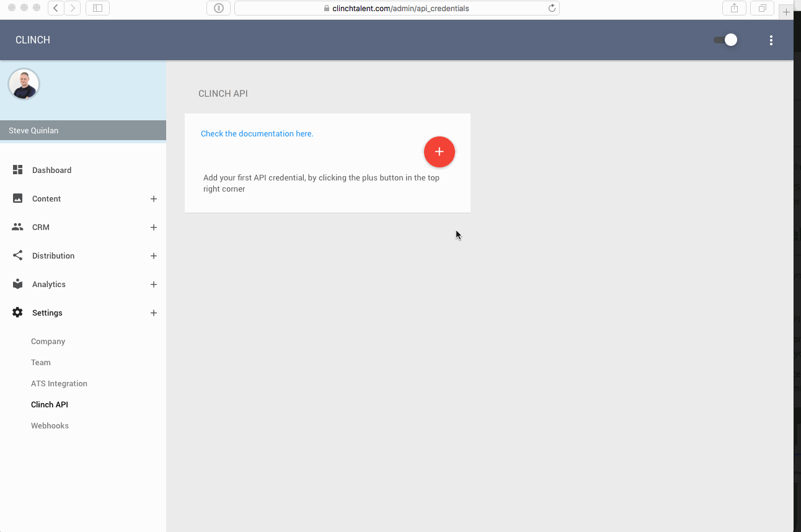The width and height of the screenshot is (801, 532).
Task: Click the red plus add credential button
Action: pyautogui.click(x=439, y=152)
